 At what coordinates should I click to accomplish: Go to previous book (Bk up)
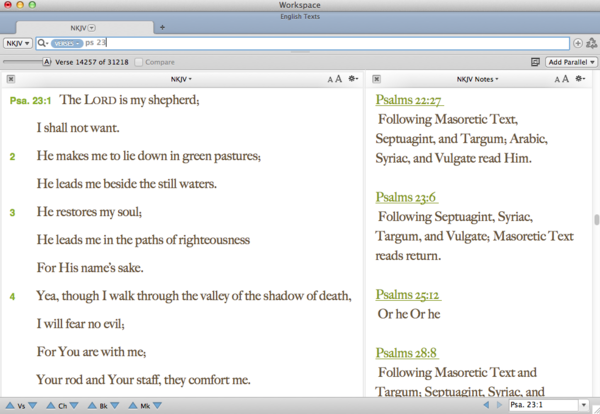pyautogui.click(x=92, y=406)
